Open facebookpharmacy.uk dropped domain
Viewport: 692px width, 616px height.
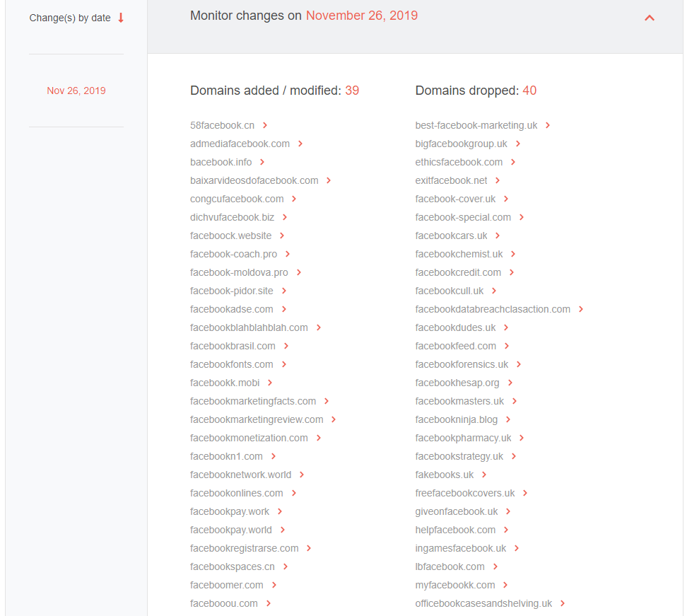[x=463, y=438]
